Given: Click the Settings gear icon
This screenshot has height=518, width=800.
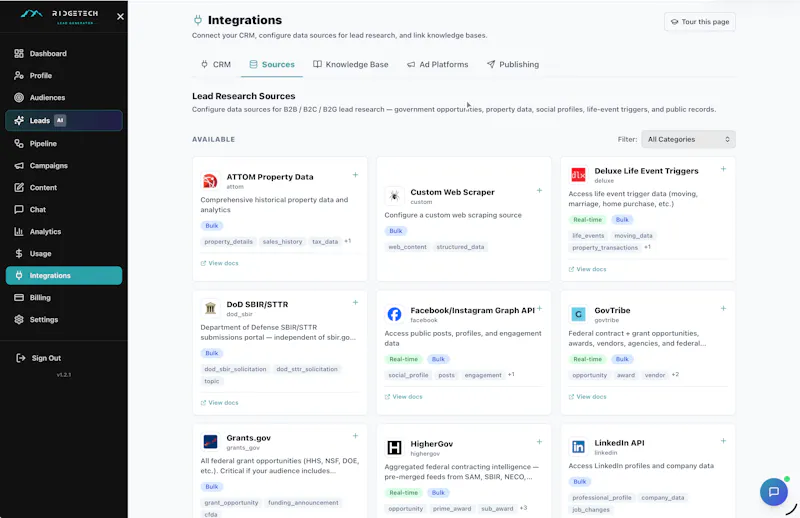Looking at the screenshot, I should click(x=19, y=319).
